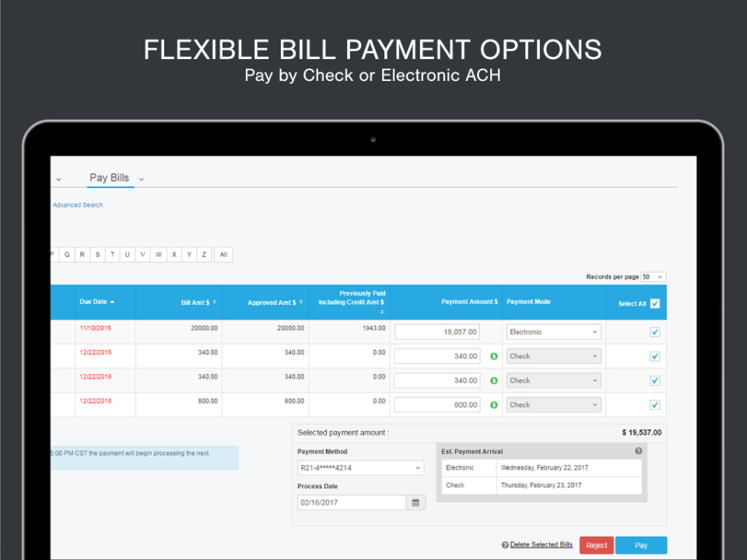Uncheck the 800.00 bill row
Image resolution: width=747 pixels, height=560 pixels.
(x=654, y=404)
